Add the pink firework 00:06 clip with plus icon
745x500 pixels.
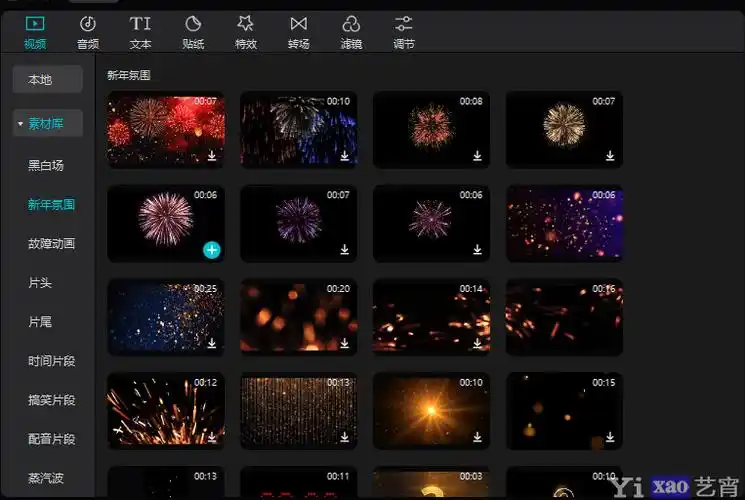212,250
